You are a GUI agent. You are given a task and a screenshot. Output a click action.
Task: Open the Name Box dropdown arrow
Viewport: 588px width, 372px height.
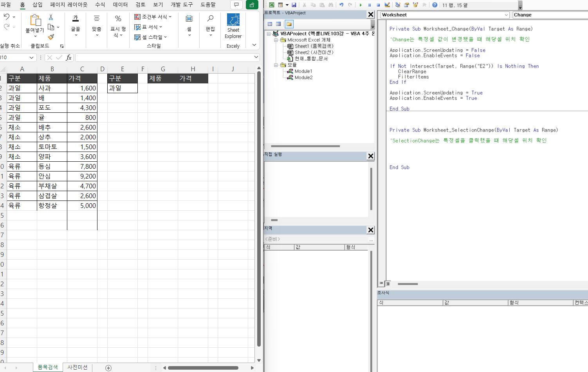tap(32, 58)
